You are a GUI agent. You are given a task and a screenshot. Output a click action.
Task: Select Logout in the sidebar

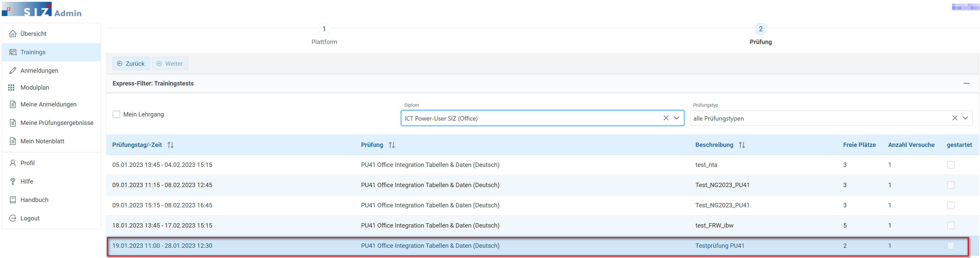(x=51, y=218)
